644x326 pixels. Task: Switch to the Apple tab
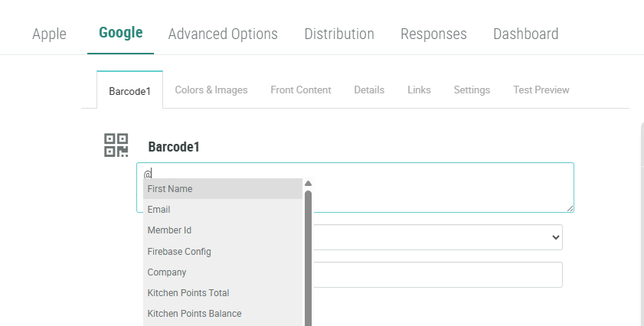coord(49,34)
